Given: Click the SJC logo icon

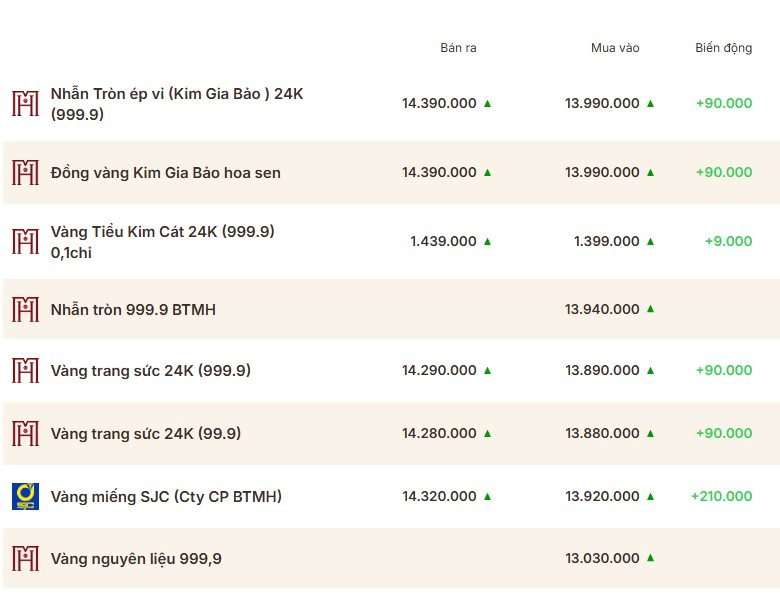Looking at the screenshot, I should (25, 496).
